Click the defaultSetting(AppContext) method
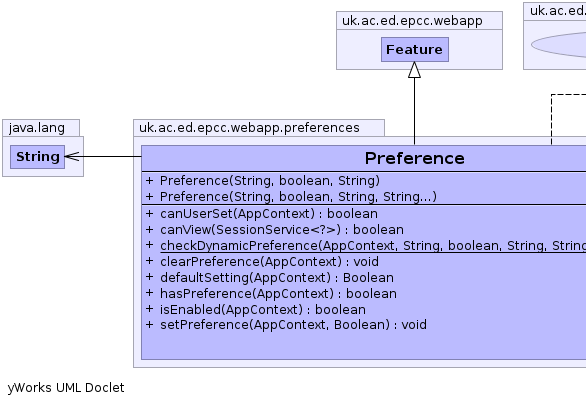 [277, 278]
